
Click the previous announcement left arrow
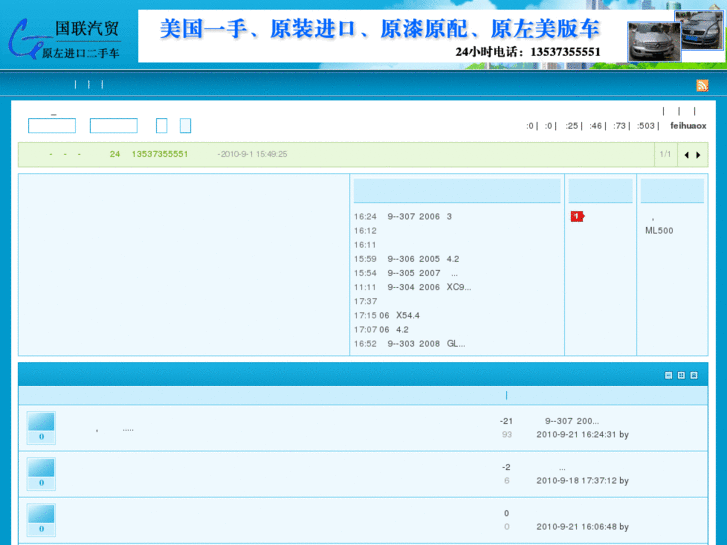click(687, 155)
